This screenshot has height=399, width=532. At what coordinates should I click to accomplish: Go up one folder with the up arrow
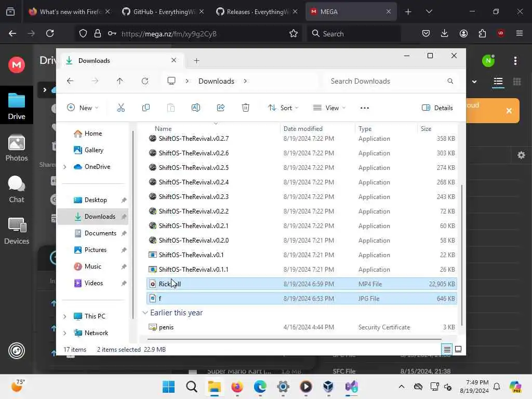(120, 81)
